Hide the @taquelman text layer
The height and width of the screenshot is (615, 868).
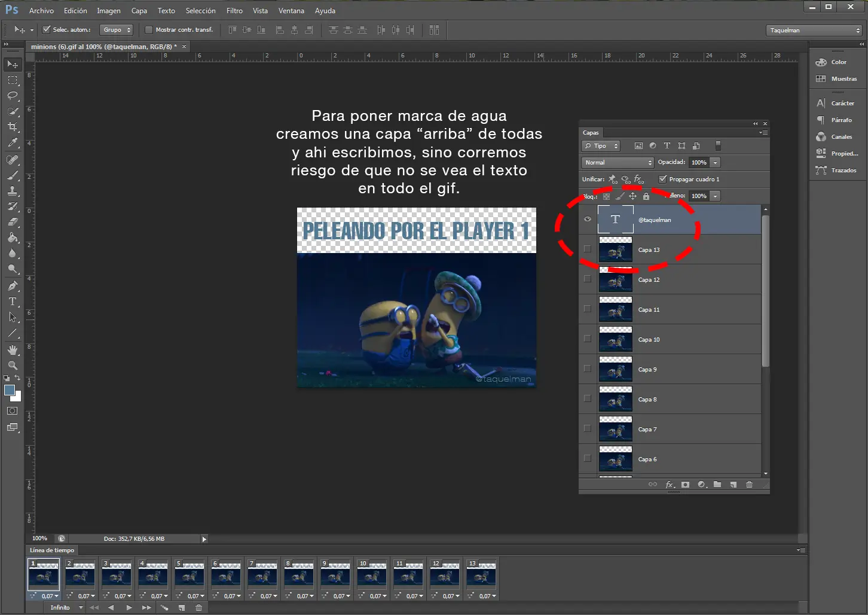588,220
